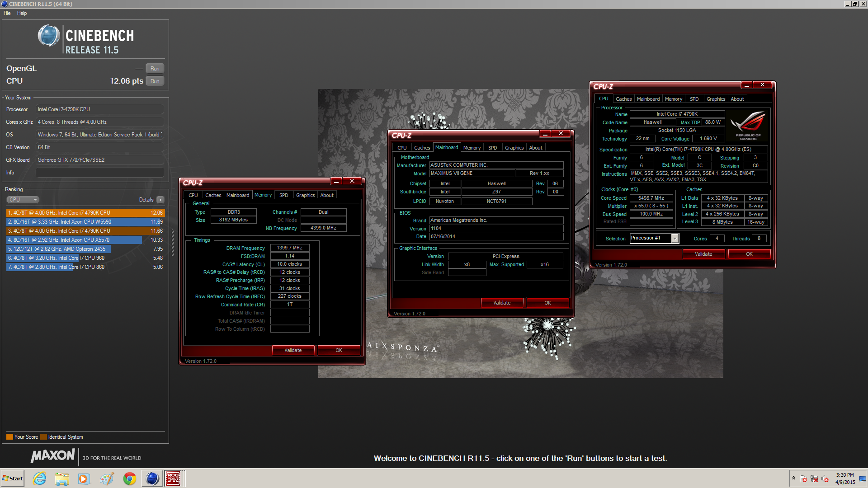
Task: Open the Windows Explorer folder taskbar icon
Action: tap(62, 479)
